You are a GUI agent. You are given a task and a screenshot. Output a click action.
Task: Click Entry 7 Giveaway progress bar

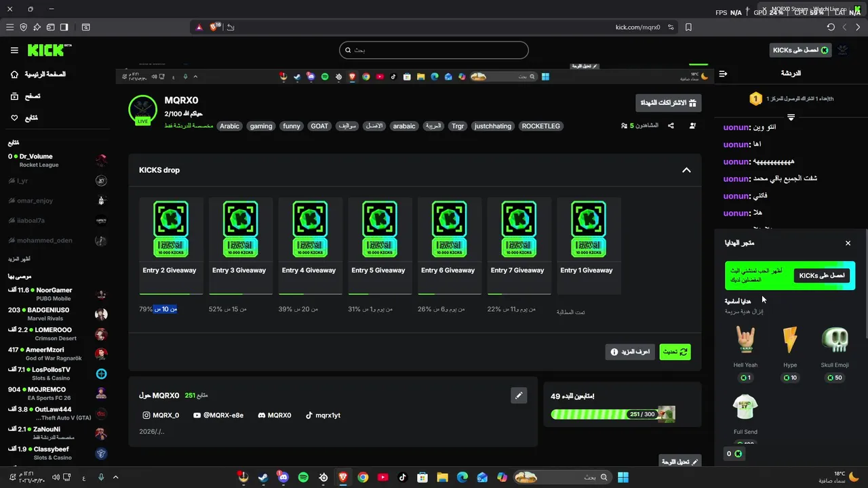[x=519, y=294]
